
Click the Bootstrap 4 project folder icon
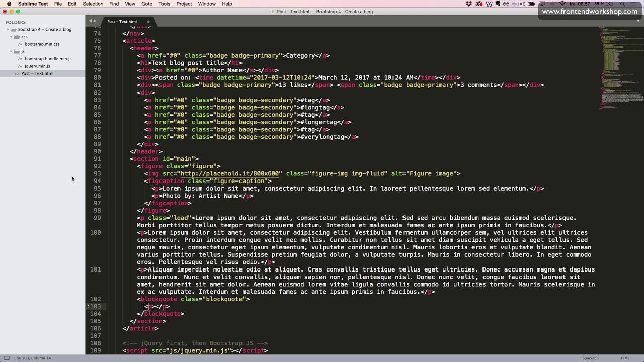[13, 29]
